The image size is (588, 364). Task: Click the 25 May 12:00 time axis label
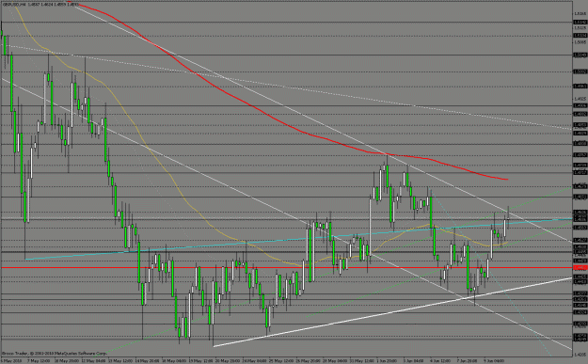coord(282,360)
